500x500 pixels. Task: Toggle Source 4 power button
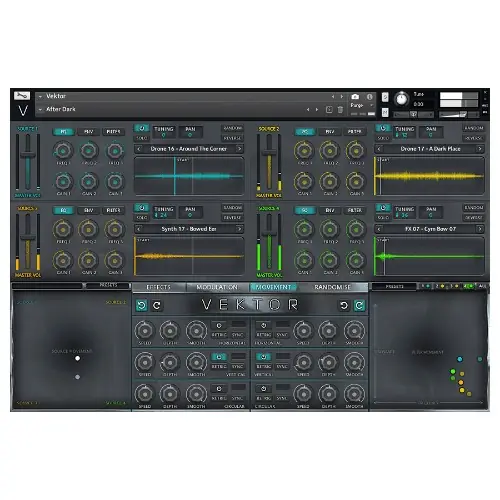click(x=383, y=208)
